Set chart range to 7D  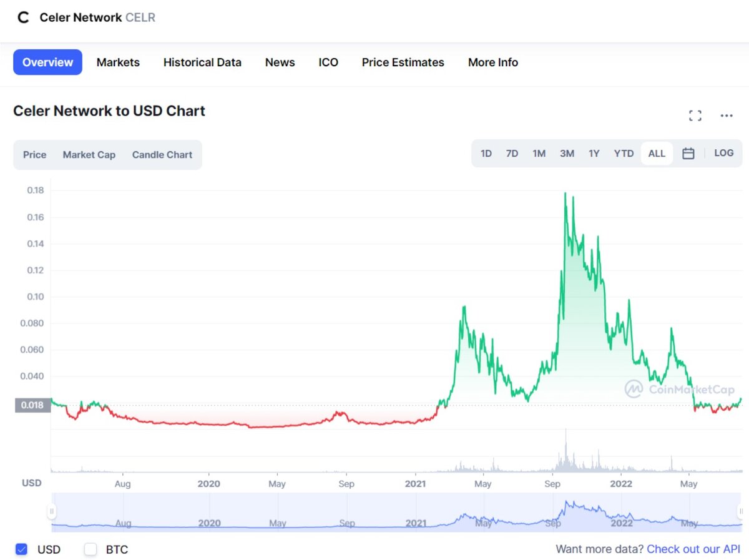(512, 154)
